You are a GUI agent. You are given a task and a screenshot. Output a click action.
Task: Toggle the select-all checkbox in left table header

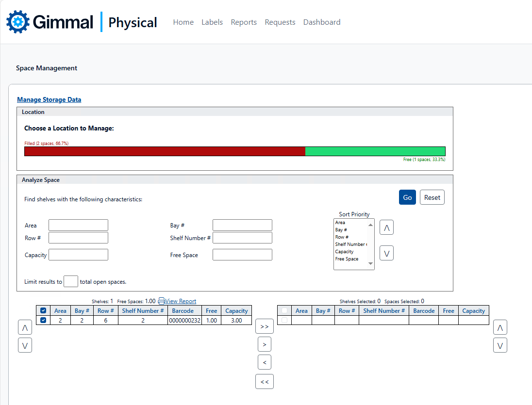point(43,311)
